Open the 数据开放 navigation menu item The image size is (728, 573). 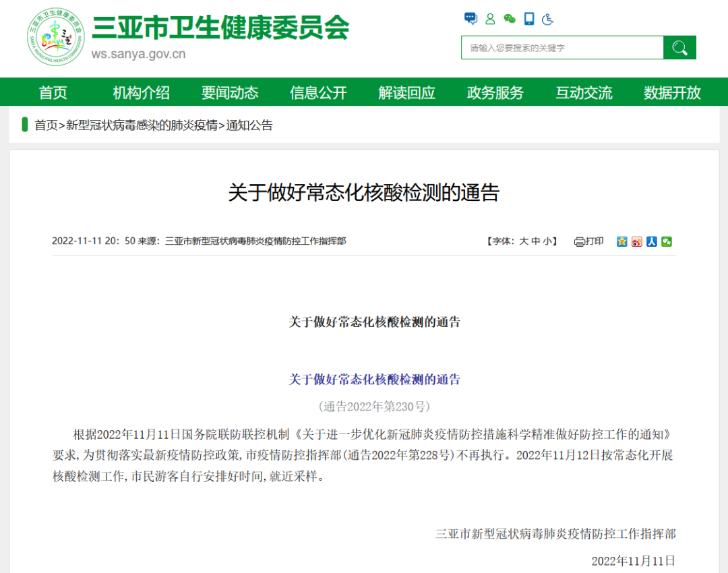(672, 92)
